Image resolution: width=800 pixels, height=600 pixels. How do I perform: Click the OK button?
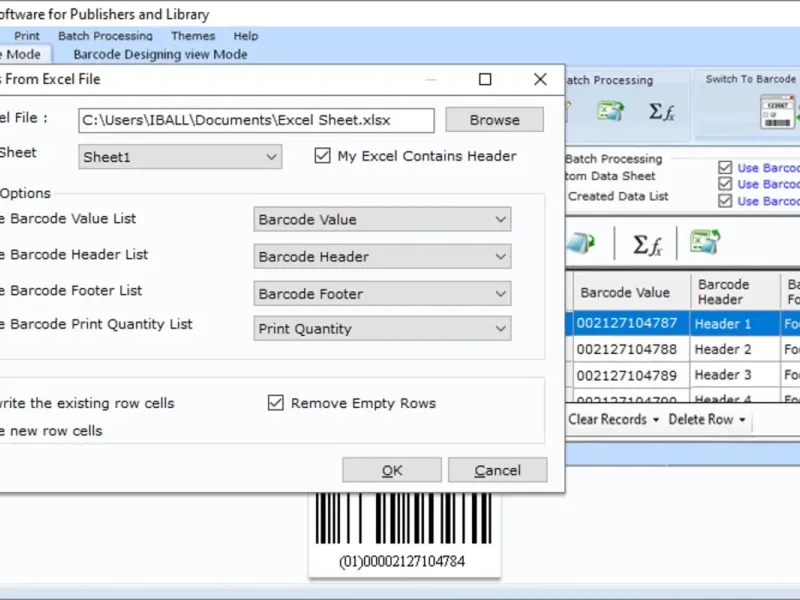pyautogui.click(x=392, y=470)
